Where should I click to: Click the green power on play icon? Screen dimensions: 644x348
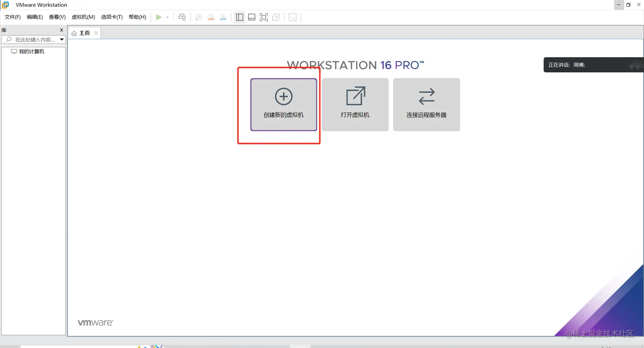coord(159,17)
